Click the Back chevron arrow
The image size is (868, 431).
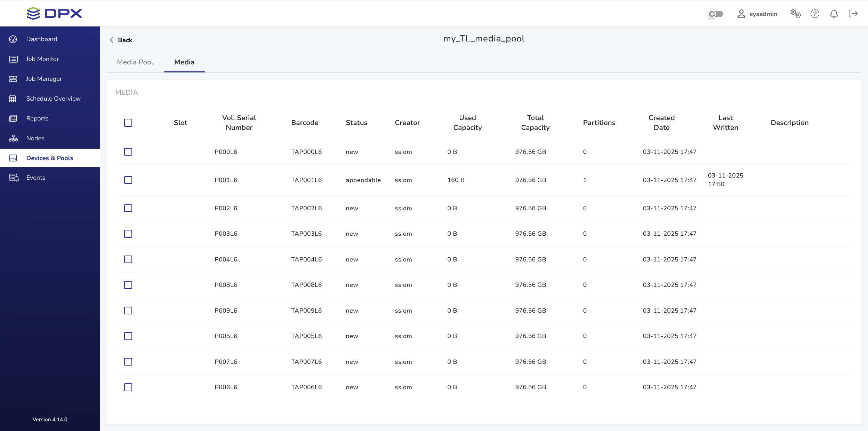[112, 40]
